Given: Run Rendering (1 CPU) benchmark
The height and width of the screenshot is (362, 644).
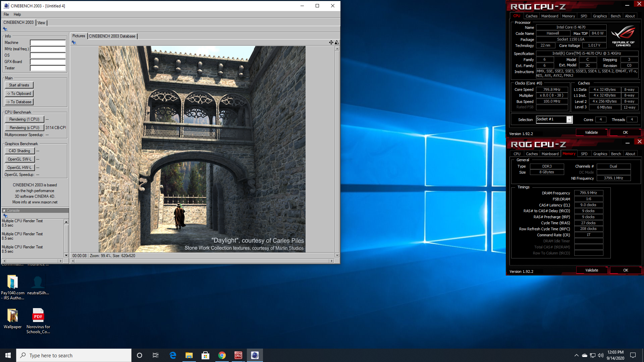Looking at the screenshot, I should [x=24, y=119].
